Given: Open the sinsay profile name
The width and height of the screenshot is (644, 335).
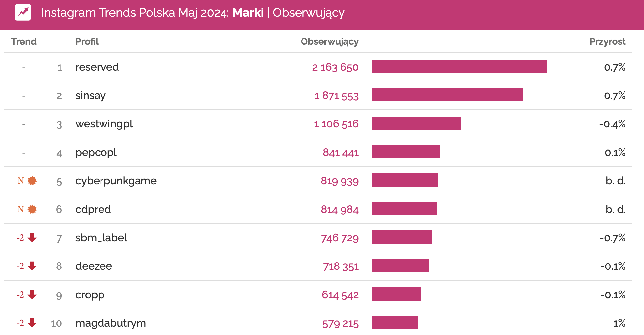Looking at the screenshot, I should point(90,96).
